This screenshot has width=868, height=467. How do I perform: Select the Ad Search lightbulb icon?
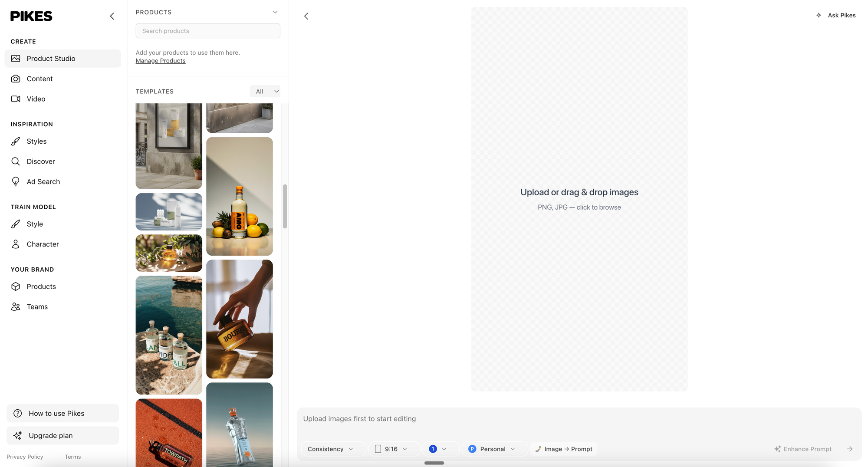point(16,181)
